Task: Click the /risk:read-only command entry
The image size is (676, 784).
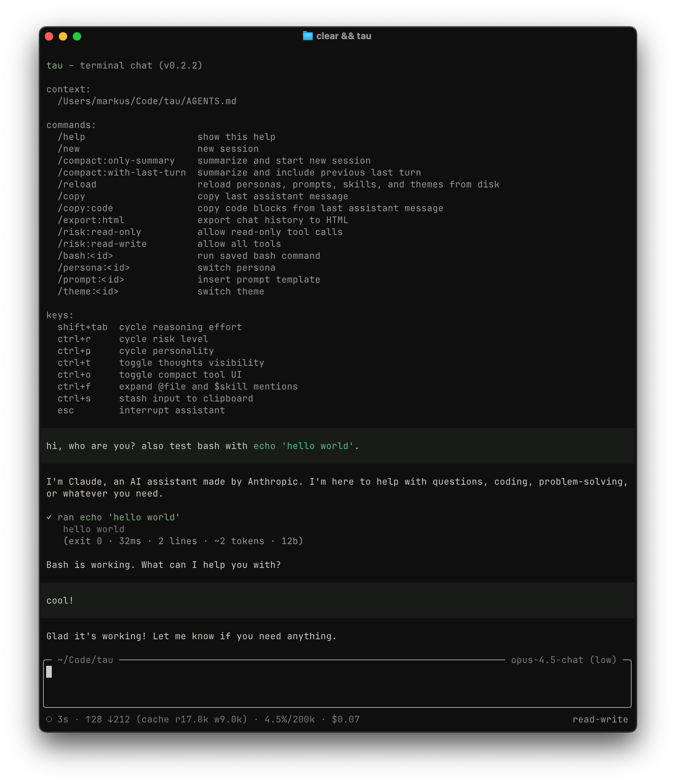Action: 99,232
